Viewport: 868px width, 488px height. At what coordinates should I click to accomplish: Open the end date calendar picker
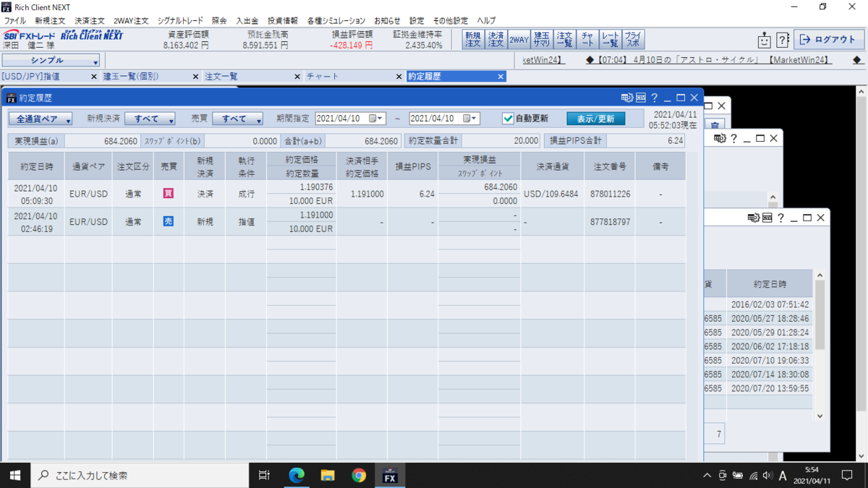470,119
